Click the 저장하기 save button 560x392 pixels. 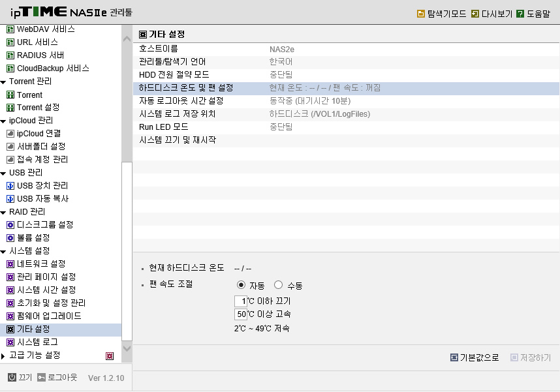(x=531, y=357)
